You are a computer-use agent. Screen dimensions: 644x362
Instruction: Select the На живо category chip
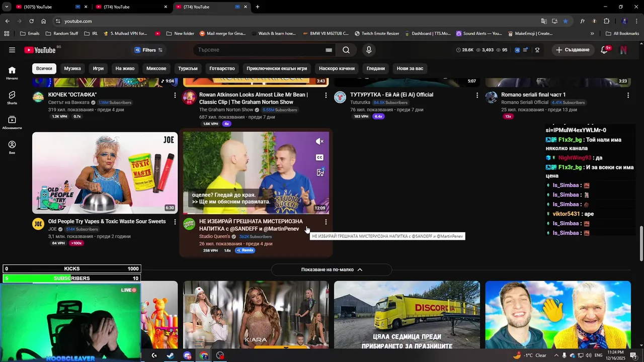click(x=125, y=68)
